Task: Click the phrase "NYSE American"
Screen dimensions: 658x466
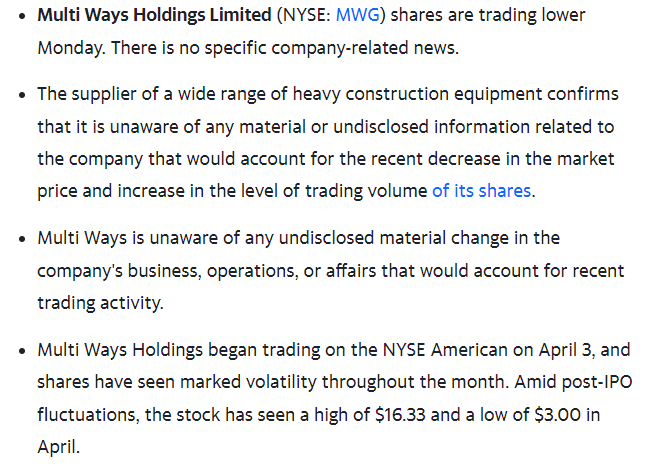Action: (445, 350)
